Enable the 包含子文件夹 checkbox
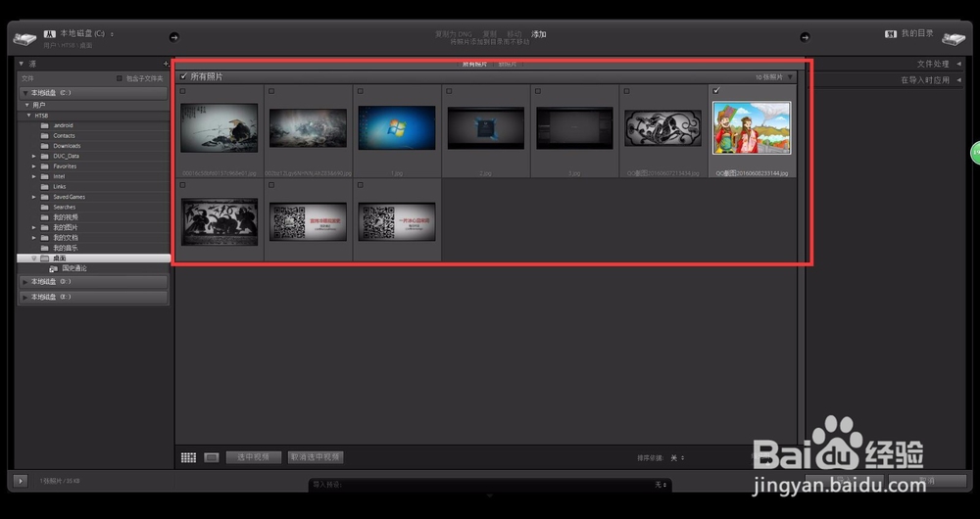This screenshot has width=980, height=519. coord(120,78)
